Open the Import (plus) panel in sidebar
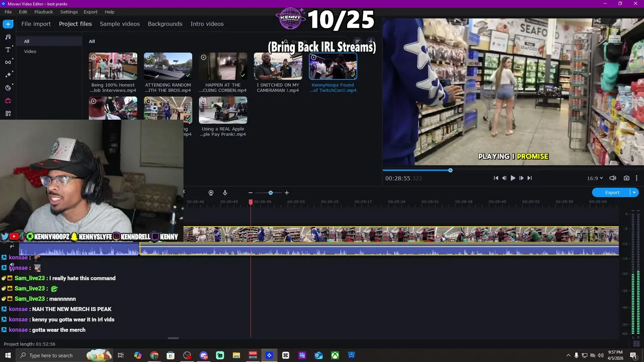This screenshot has width=644, height=362. point(8,24)
